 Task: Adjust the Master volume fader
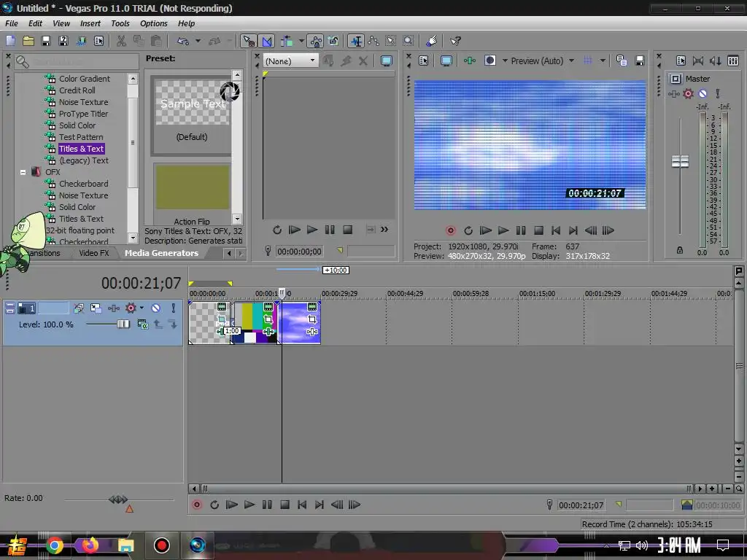point(680,161)
